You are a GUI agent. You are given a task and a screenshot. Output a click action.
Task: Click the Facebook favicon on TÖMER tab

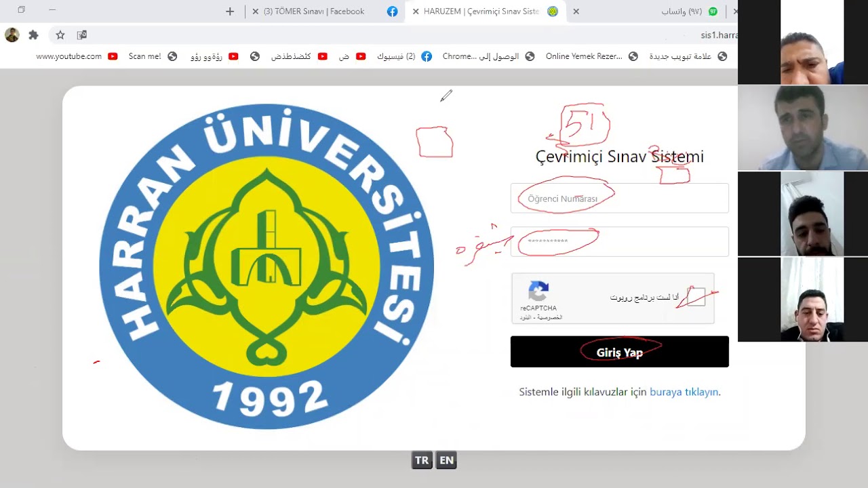click(x=392, y=12)
